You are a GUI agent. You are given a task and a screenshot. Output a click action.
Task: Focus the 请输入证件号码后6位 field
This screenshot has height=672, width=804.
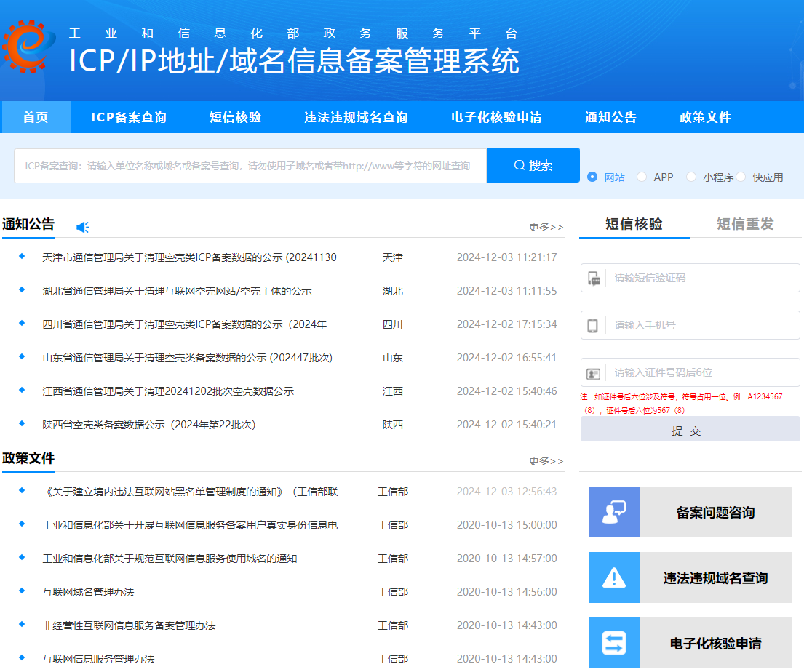click(x=690, y=372)
